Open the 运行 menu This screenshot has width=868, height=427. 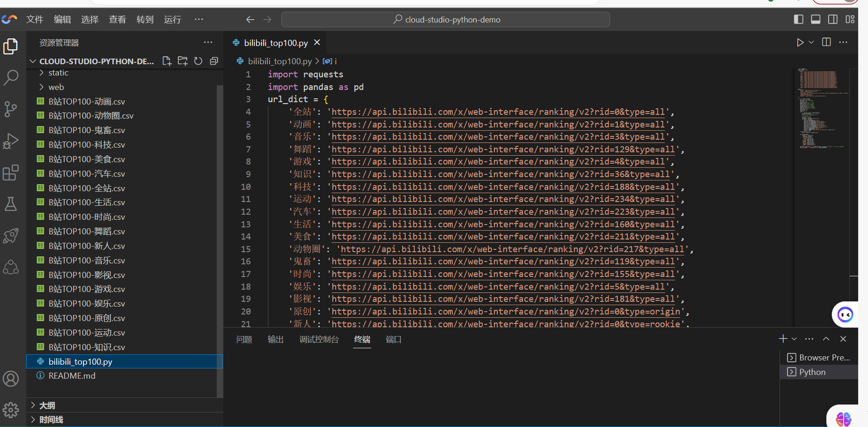173,19
